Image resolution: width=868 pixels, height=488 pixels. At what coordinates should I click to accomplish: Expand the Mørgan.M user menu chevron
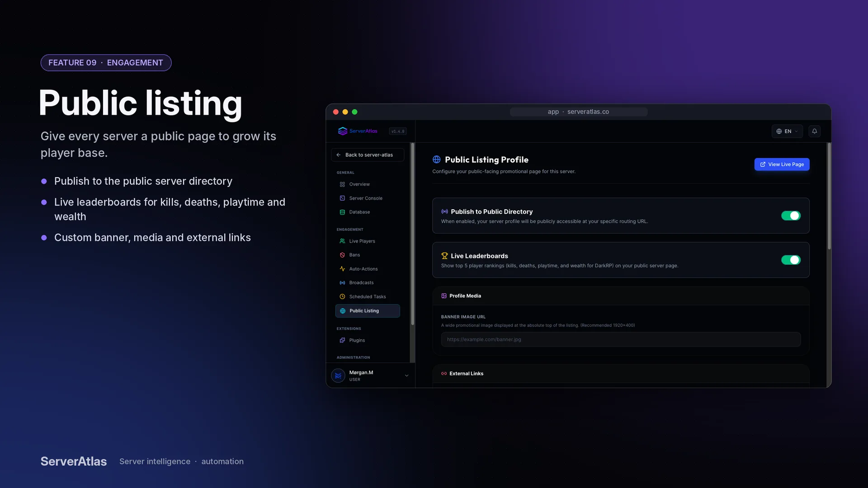click(406, 375)
